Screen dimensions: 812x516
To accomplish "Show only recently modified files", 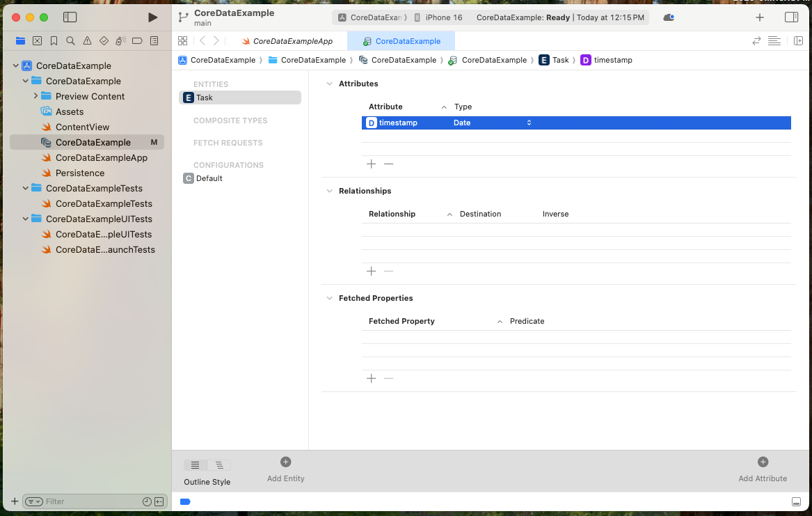I will point(147,501).
